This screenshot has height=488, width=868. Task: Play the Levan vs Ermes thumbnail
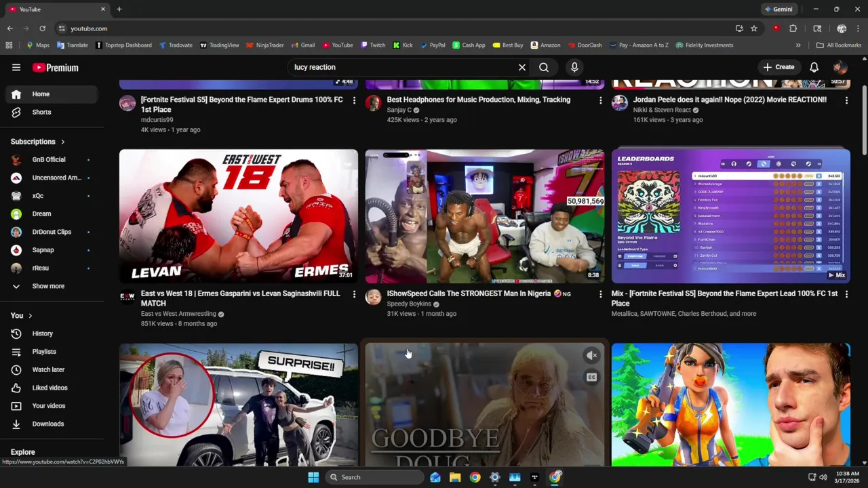click(x=239, y=216)
